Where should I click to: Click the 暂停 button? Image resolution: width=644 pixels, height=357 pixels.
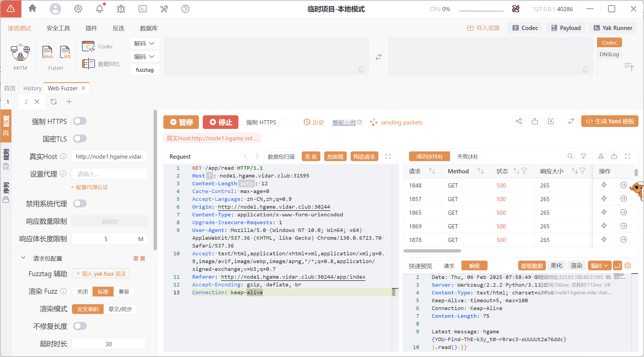[181, 122]
